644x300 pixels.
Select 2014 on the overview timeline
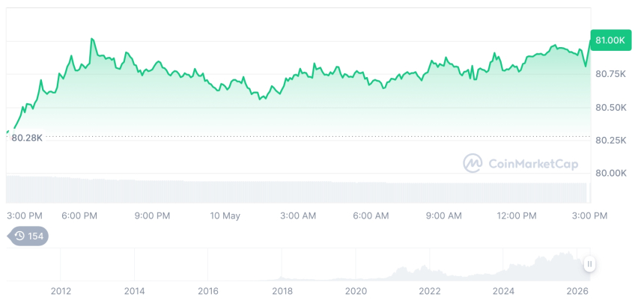pyautogui.click(x=134, y=291)
